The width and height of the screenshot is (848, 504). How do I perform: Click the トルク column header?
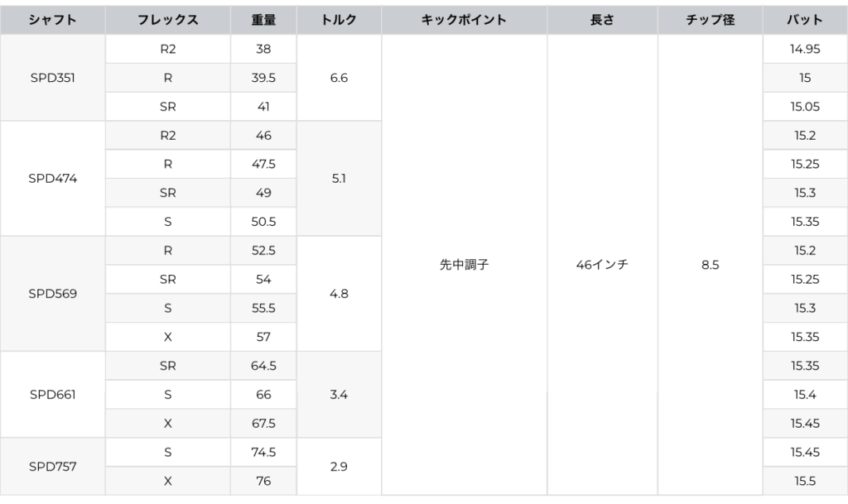338,20
